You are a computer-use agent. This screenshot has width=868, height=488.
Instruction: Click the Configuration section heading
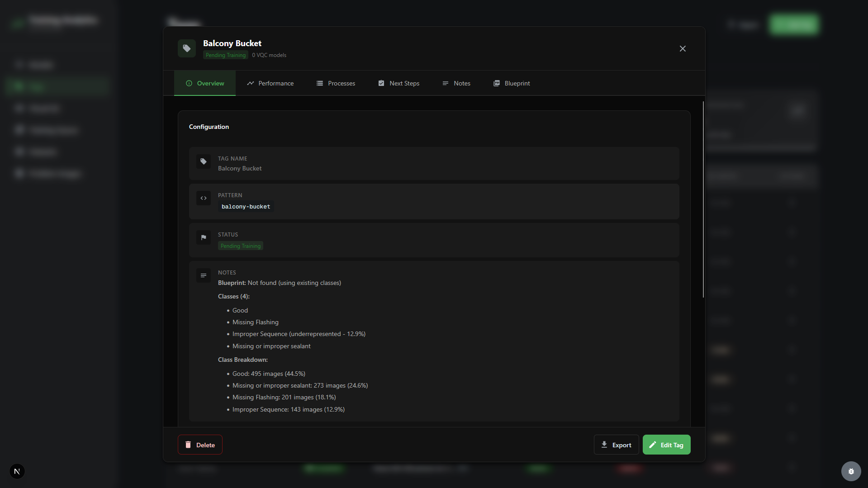coord(209,127)
